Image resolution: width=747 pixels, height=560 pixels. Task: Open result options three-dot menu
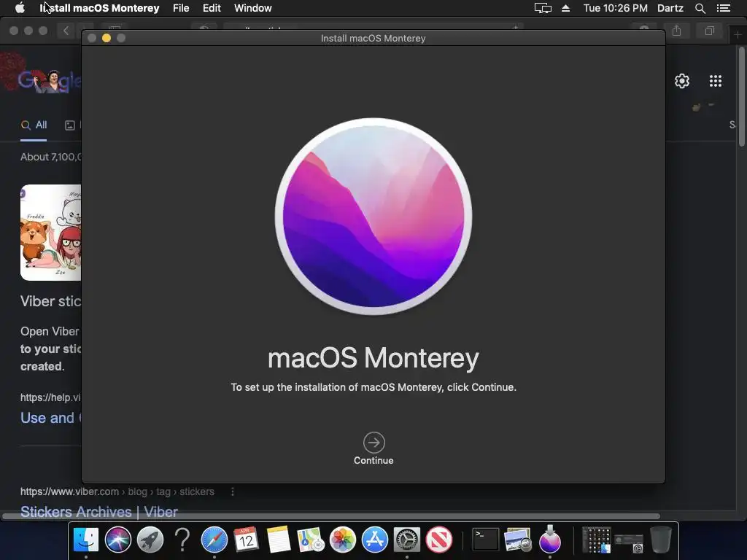233,491
